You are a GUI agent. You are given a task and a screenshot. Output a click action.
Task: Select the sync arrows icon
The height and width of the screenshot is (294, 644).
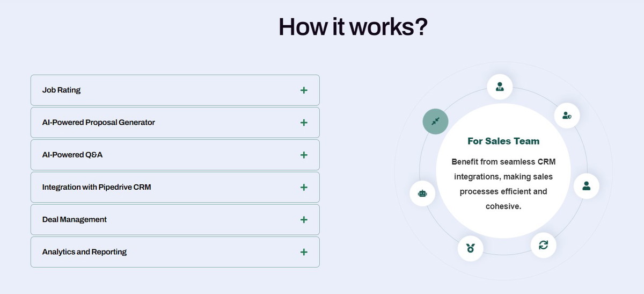point(544,245)
